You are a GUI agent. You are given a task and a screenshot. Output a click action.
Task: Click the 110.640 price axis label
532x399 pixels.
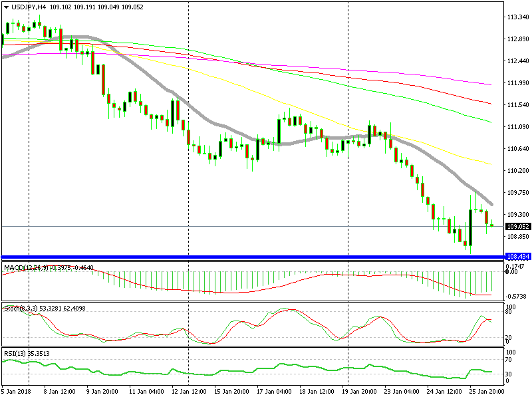pos(518,148)
